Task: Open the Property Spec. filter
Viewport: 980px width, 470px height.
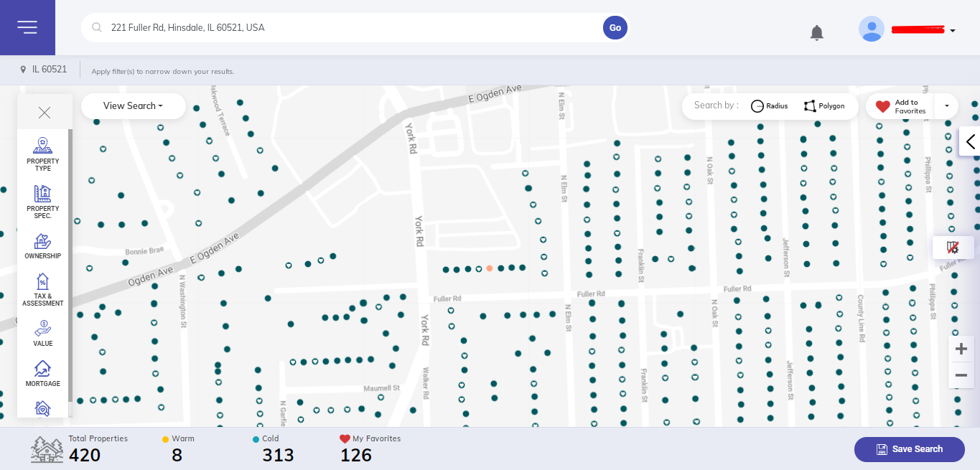Action: (x=43, y=202)
